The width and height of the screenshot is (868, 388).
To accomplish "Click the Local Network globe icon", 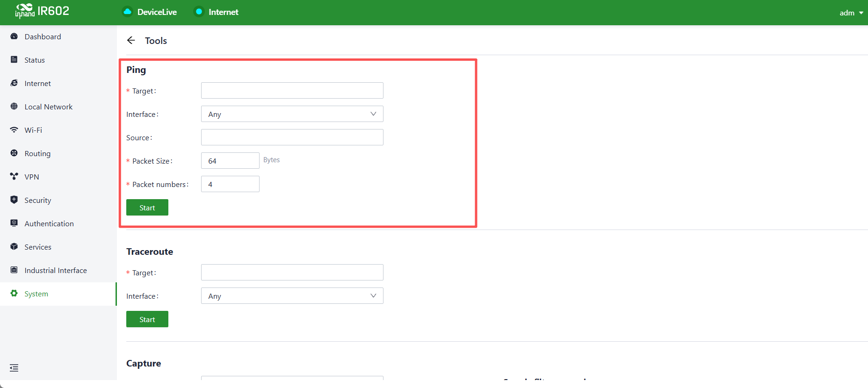I will [14, 107].
